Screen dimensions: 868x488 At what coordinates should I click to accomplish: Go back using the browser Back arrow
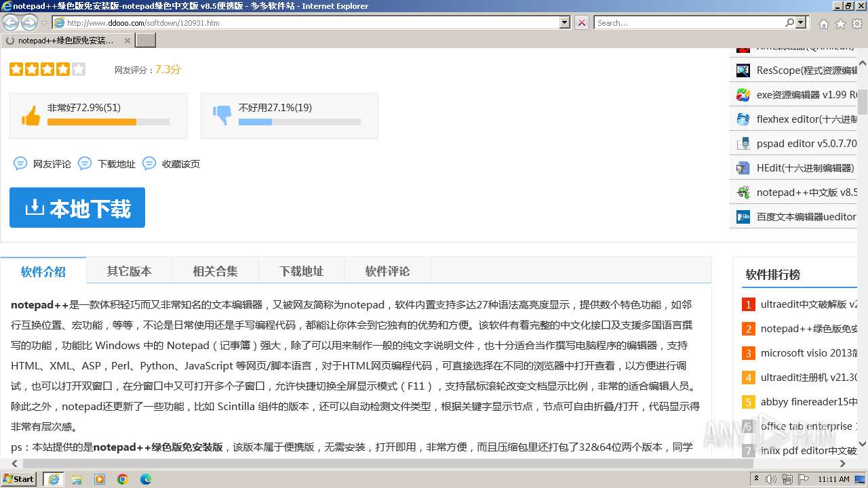click(x=11, y=22)
